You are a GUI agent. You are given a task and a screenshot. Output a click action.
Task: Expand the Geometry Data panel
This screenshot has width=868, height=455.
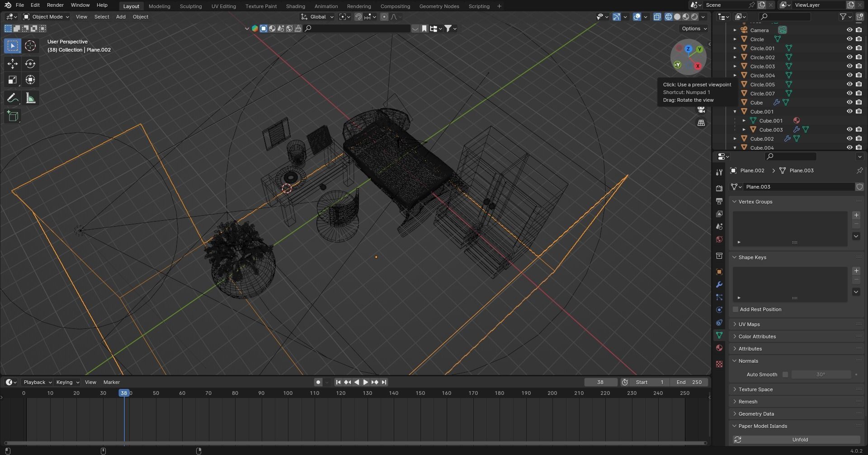point(734,414)
